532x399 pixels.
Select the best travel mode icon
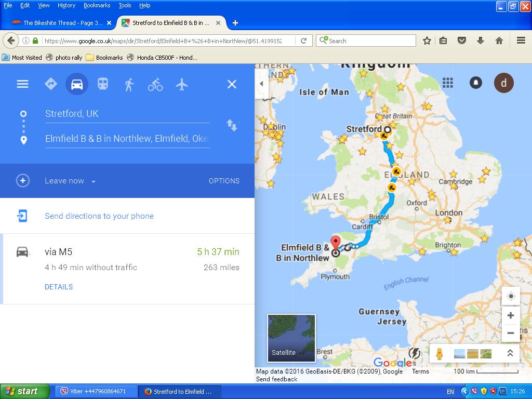[x=51, y=84]
